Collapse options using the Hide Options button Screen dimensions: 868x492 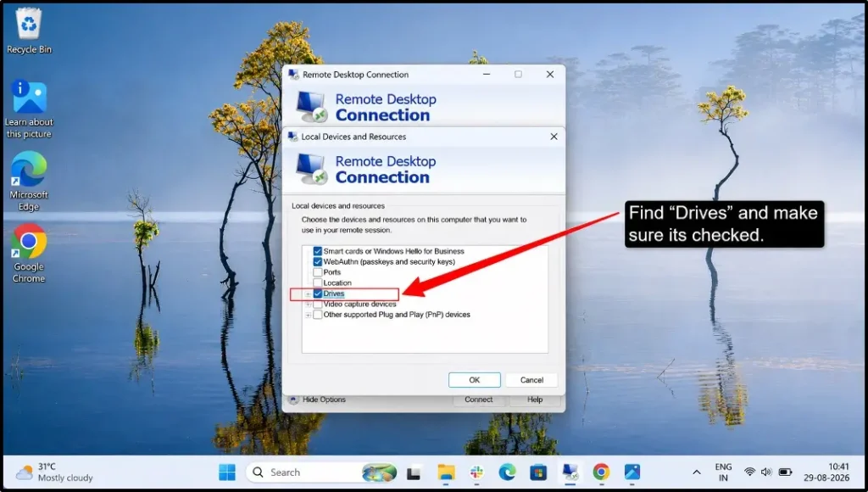point(318,400)
